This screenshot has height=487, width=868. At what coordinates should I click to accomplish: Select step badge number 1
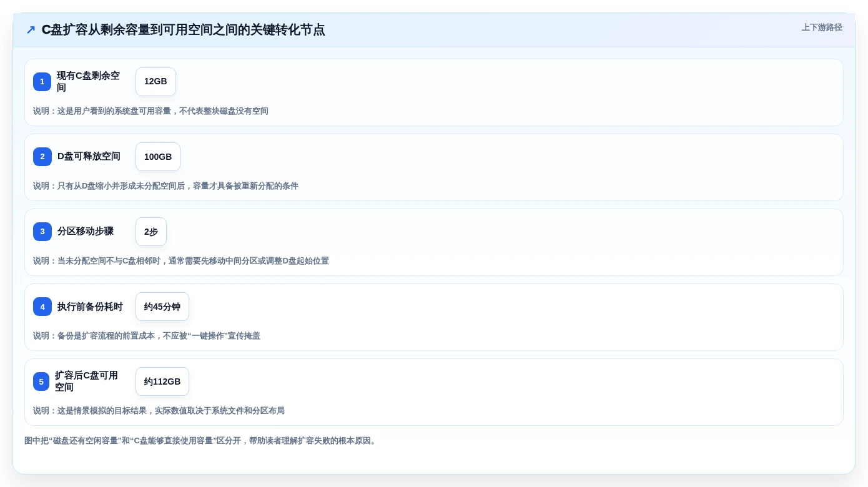42,82
